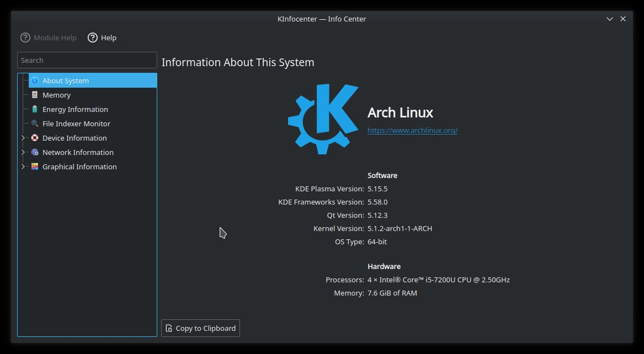Viewport: 644px width, 354px height.
Task: Click the 7.6 GiB of RAM value
Action: pos(392,293)
